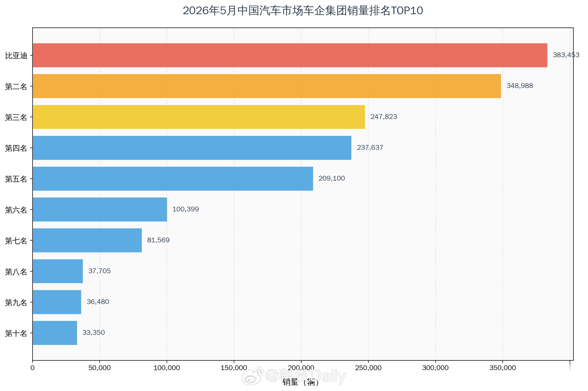Click the value label 81,569
Screen dimensions: 588x391
[158, 240]
